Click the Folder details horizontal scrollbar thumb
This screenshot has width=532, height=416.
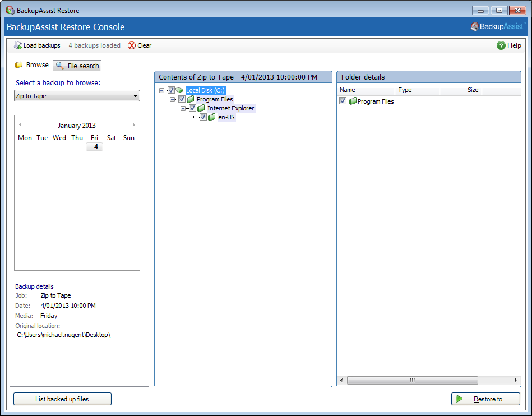413,380
